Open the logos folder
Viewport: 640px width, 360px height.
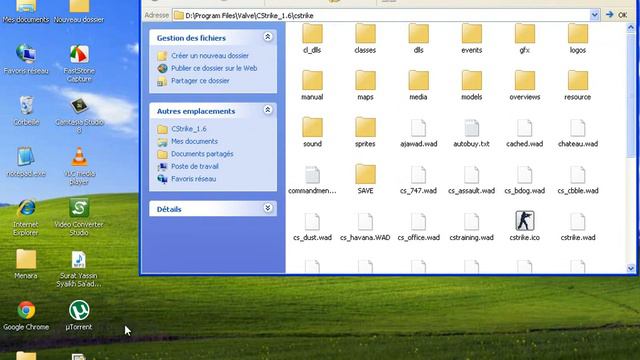click(x=578, y=39)
